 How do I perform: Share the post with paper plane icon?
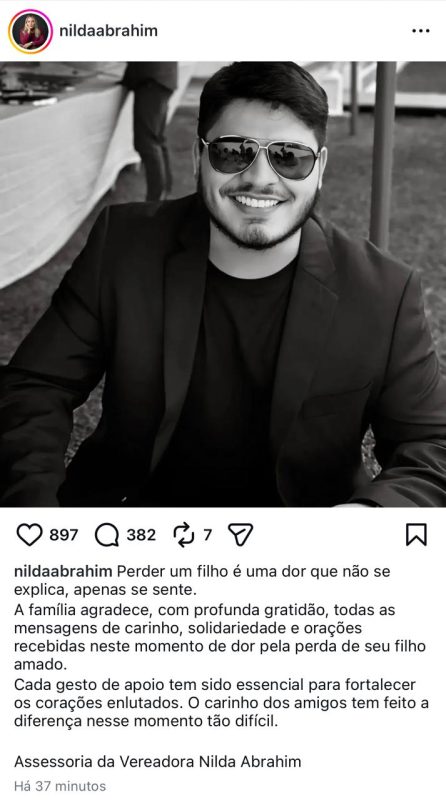pos(240,535)
